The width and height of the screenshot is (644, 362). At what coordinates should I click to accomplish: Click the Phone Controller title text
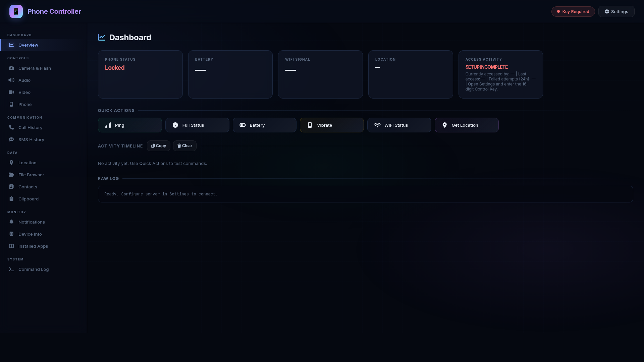[x=54, y=11]
